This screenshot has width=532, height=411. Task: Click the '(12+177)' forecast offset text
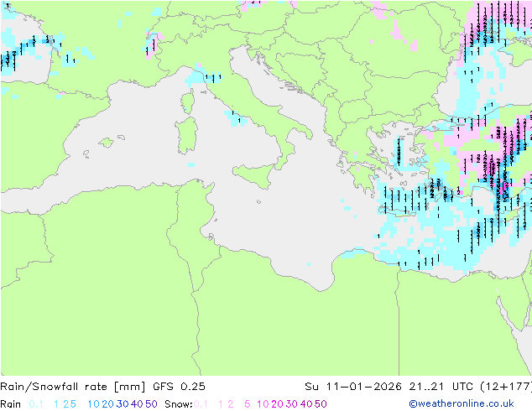(506, 387)
